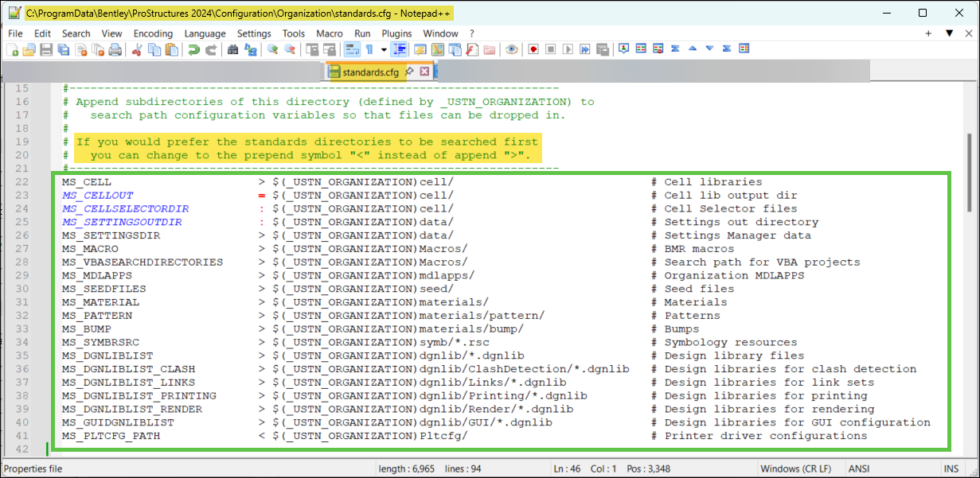The height and width of the screenshot is (478, 980).
Task: Expand the show symbol dropdown arrow
Action: point(384,49)
